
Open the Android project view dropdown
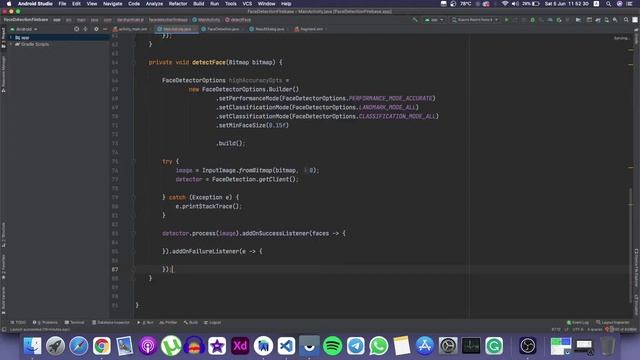(x=24, y=29)
